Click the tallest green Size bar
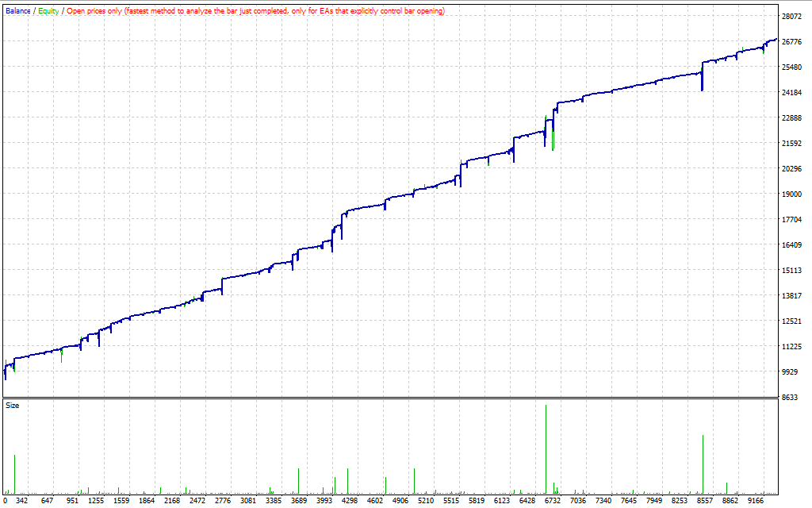 click(546, 448)
